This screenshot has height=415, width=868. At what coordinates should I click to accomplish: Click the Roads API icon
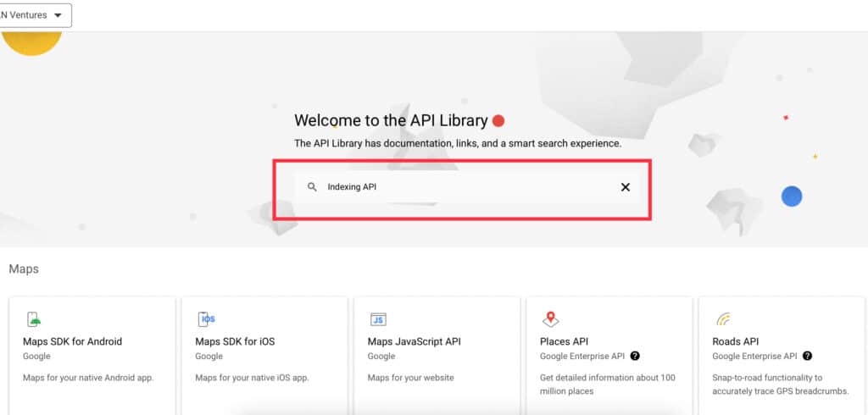coord(723,319)
